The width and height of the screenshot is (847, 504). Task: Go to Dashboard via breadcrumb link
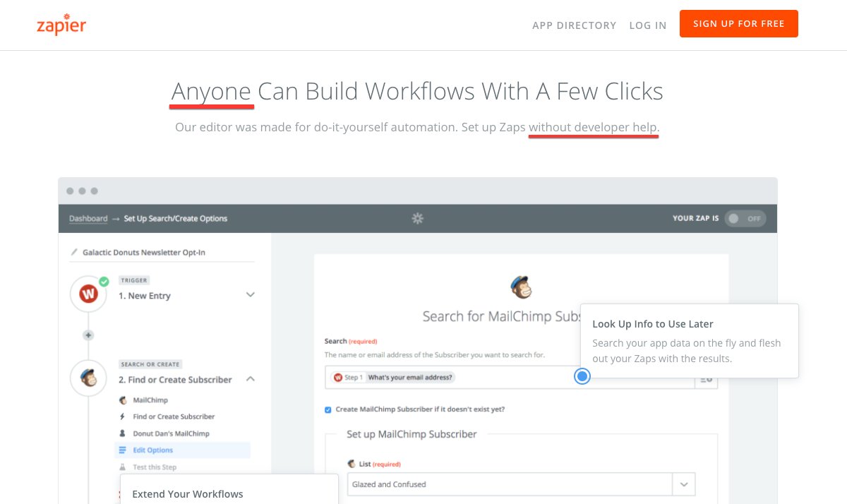pyautogui.click(x=88, y=219)
